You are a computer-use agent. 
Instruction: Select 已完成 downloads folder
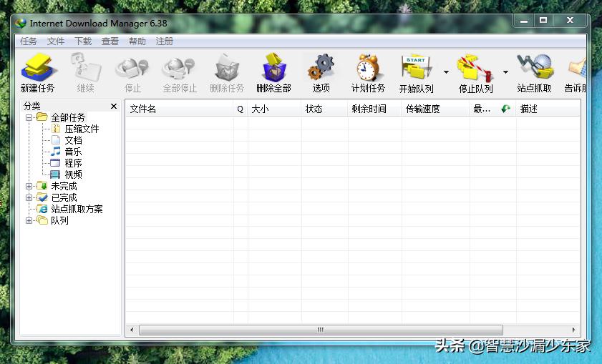coord(64,197)
